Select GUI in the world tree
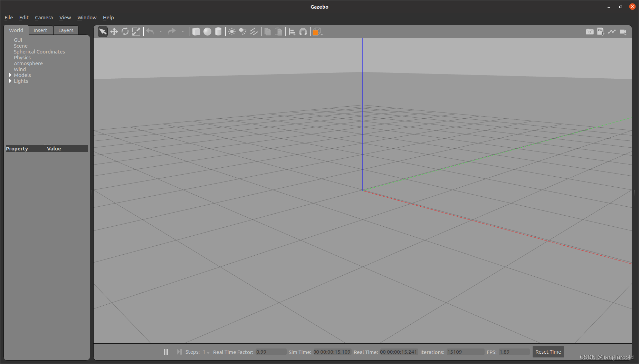The height and width of the screenshot is (364, 639). click(x=18, y=40)
